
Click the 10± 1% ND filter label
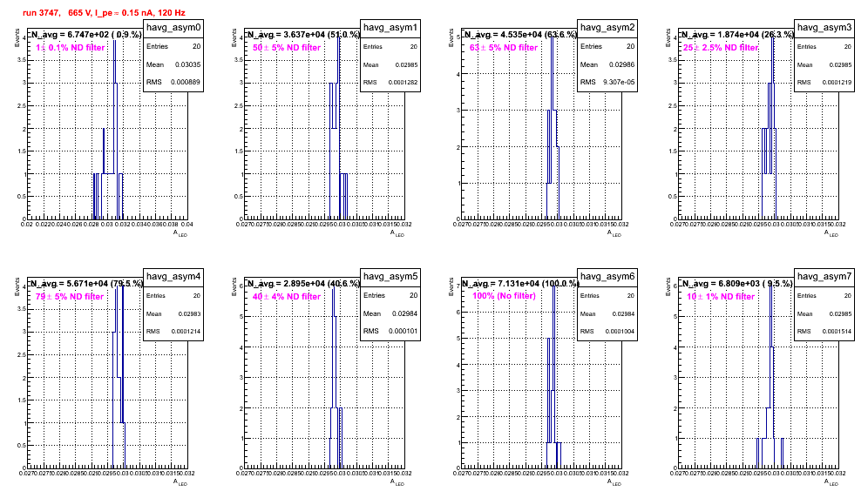point(721,297)
